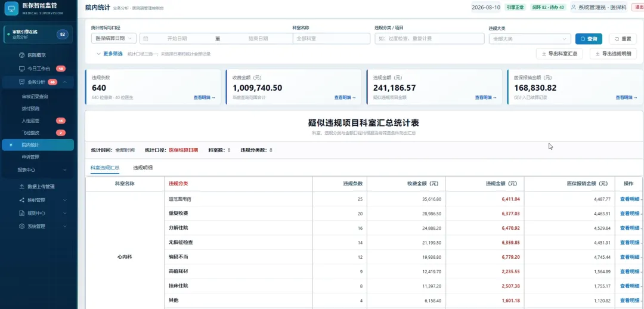Viewport: 644px width, 309px height.
Task: Click the 科室名称 全部科室 input
Action: 331,39
